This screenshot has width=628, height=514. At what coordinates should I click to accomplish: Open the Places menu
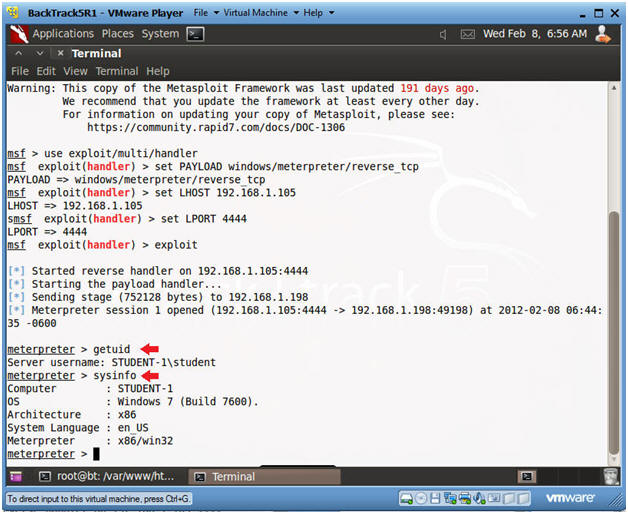[118, 34]
